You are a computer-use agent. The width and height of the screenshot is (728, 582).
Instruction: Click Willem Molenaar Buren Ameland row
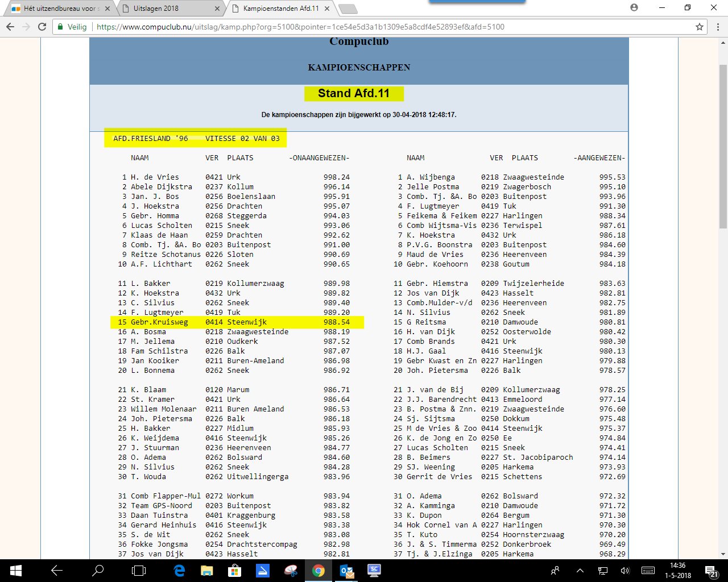[x=234, y=409]
